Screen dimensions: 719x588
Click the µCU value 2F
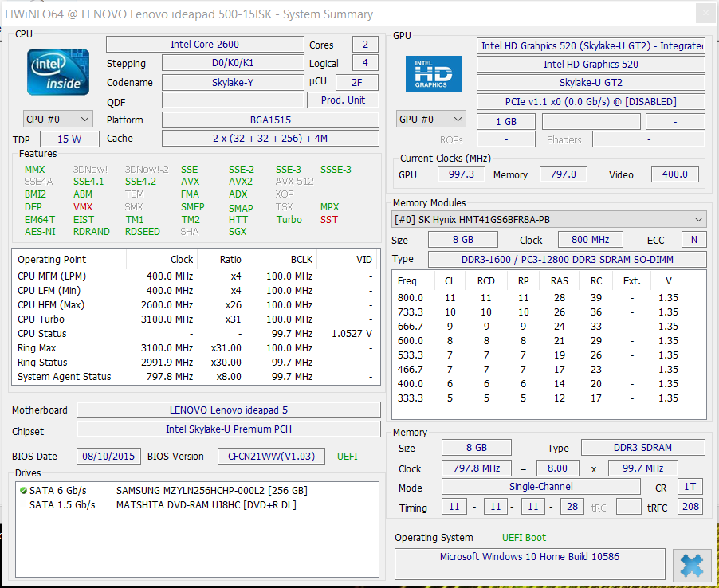pyautogui.click(x=357, y=83)
